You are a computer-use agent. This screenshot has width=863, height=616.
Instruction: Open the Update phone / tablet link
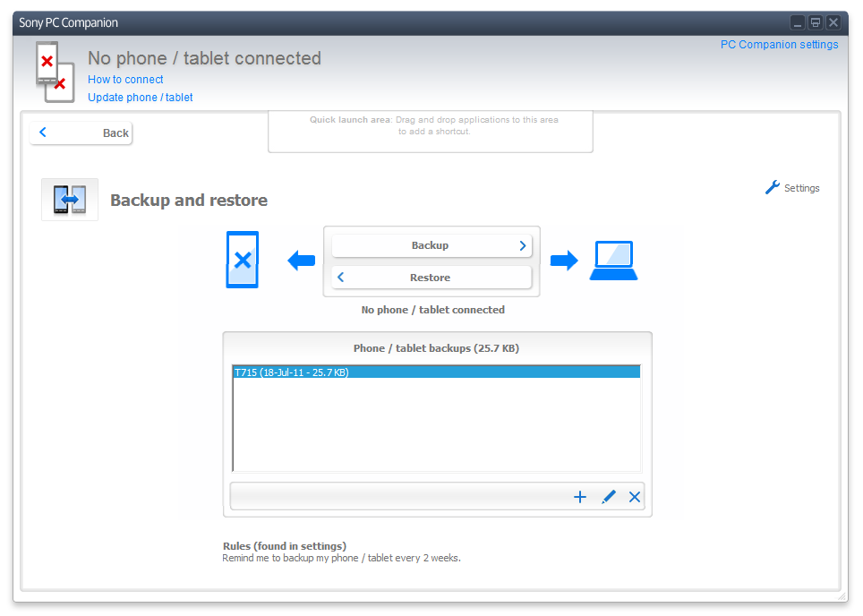tap(141, 98)
